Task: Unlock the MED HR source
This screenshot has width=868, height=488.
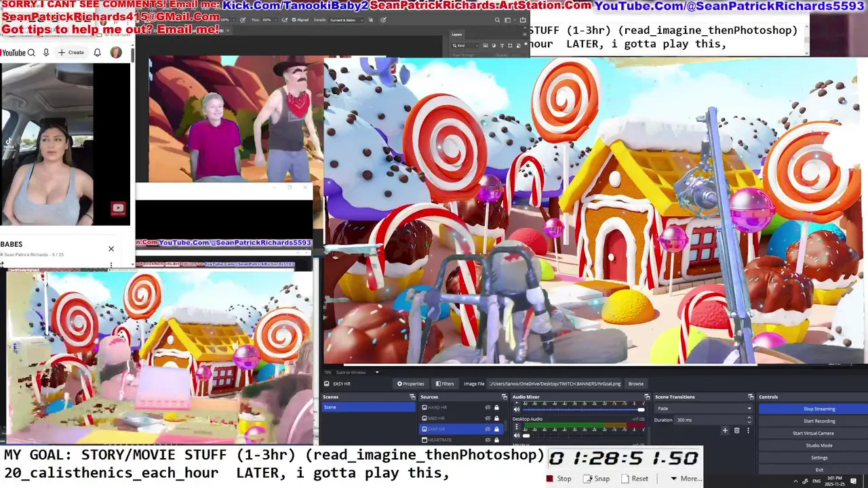Action: coord(496,418)
